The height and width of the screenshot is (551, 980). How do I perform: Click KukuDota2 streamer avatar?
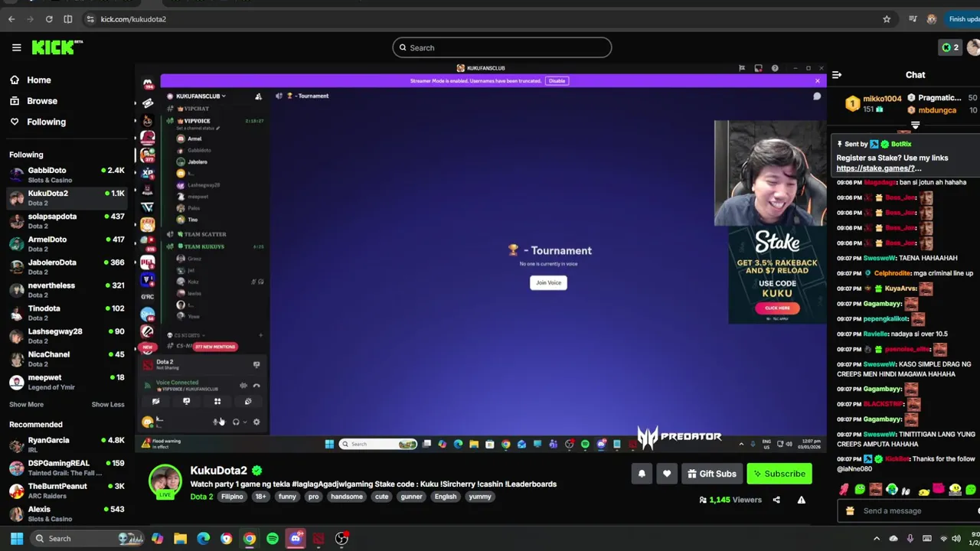(165, 481)
